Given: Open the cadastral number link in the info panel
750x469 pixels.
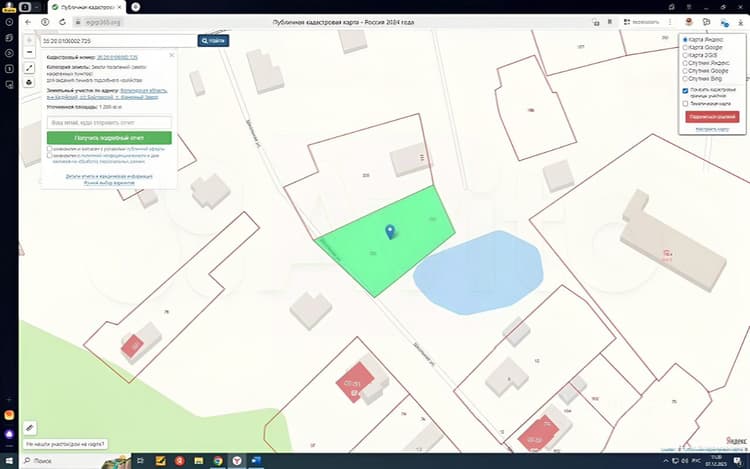Looking at the screenshot, I should (x=117, y=57).
